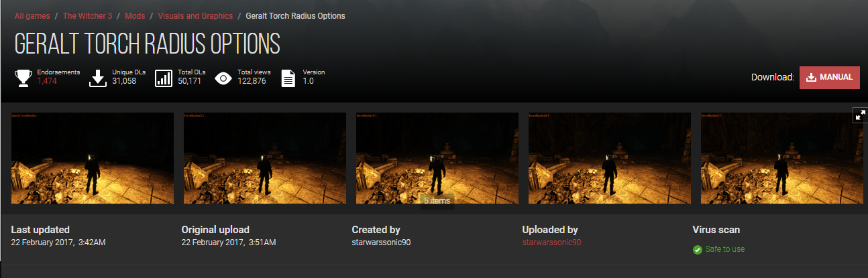Expand the image gallery to fullscreen

860,115
